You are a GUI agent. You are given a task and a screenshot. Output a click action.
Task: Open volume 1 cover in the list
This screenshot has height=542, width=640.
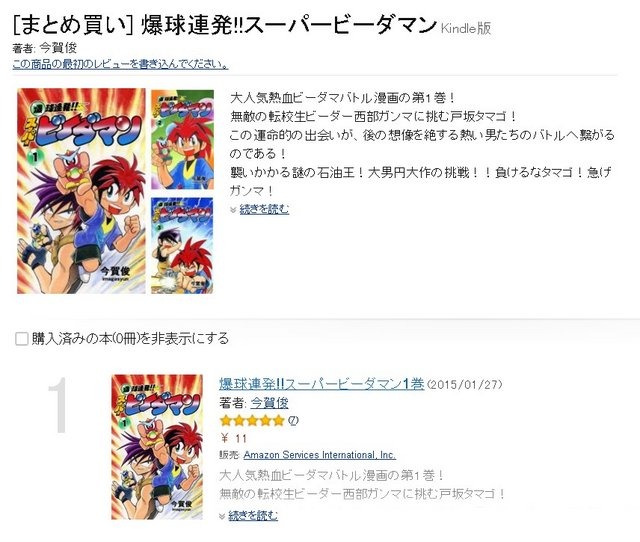tap(157, 447)
